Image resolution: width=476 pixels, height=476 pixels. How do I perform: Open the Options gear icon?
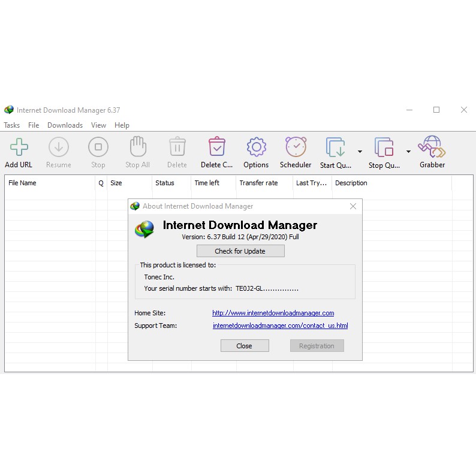tap(256, 147)
